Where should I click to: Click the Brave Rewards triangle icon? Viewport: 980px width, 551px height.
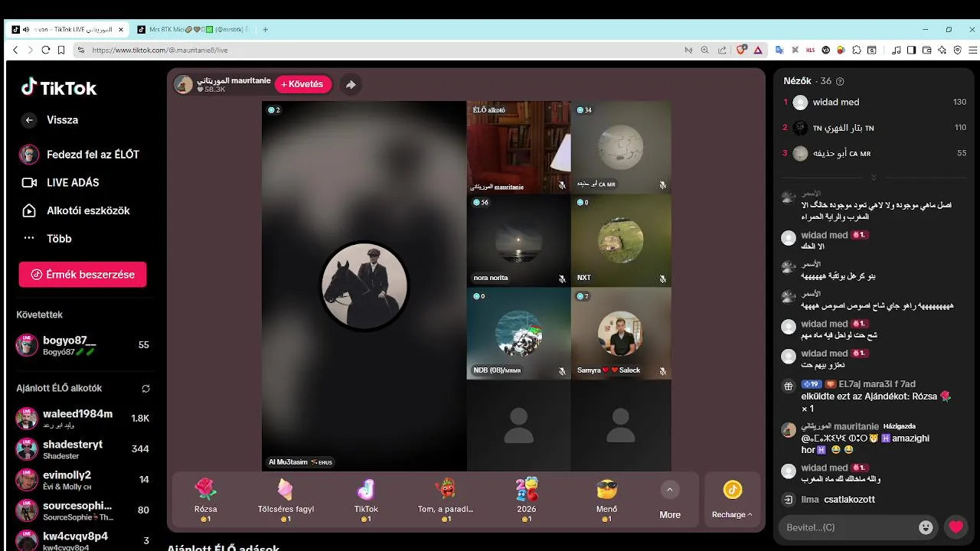point(758,50)
